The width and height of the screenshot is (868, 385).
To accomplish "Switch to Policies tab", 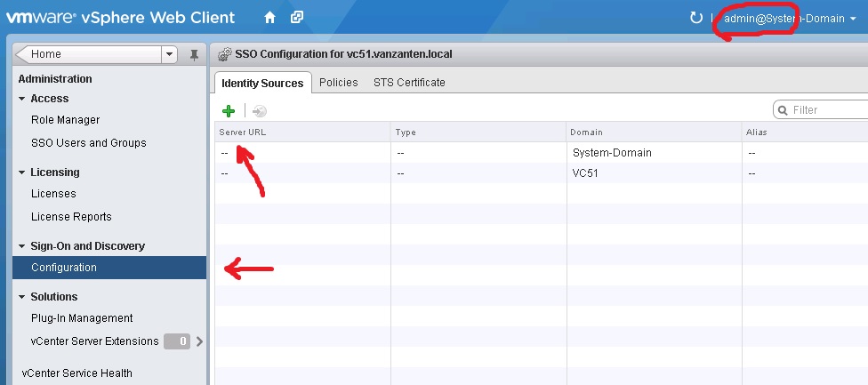I will pos(339,83).
